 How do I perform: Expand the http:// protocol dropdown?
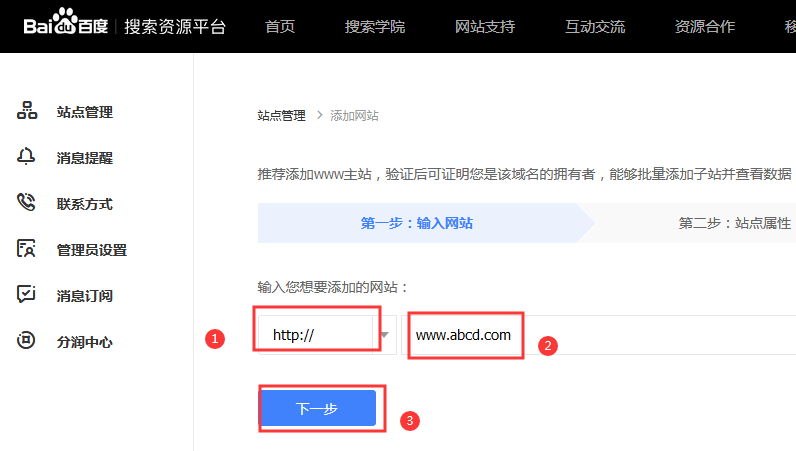coord(384,335)
